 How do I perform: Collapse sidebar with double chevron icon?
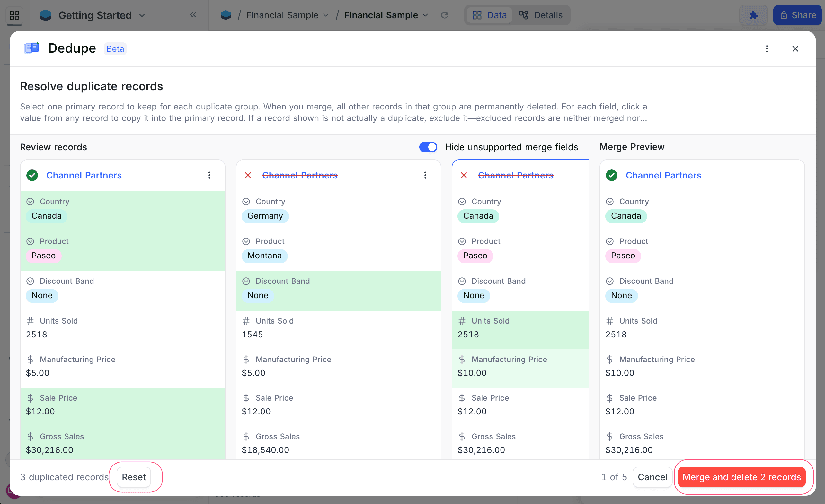click(193, 15)
